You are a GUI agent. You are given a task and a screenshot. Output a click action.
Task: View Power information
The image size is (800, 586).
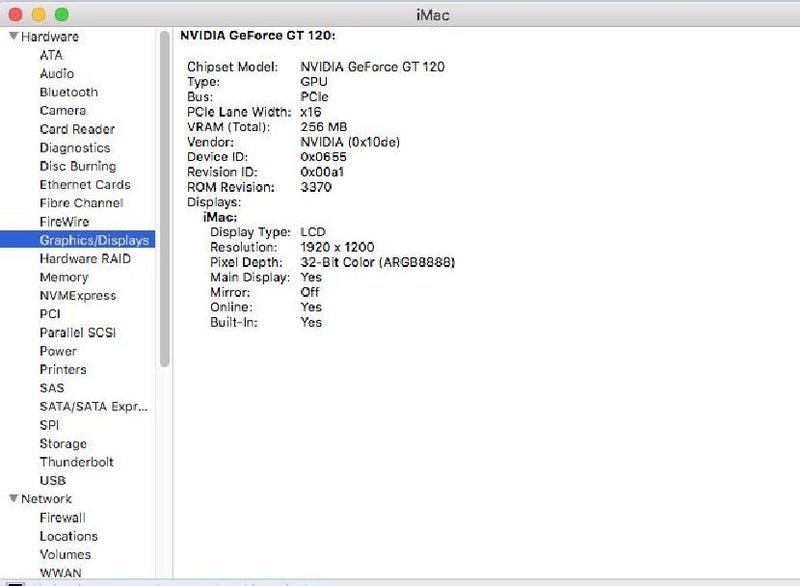click(58, 351)
